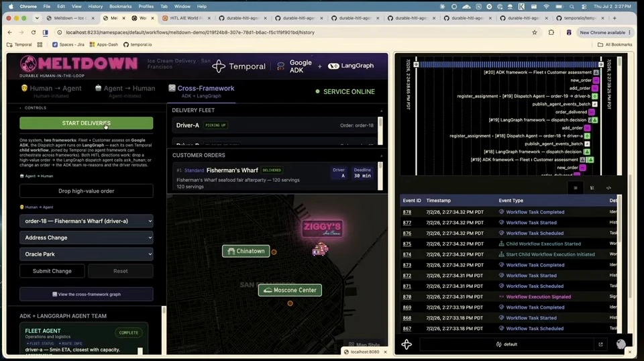Image resolution: width=644 pixels, height=361 pixels.
Task: Click the right timeline range handle
Action: 601,64
